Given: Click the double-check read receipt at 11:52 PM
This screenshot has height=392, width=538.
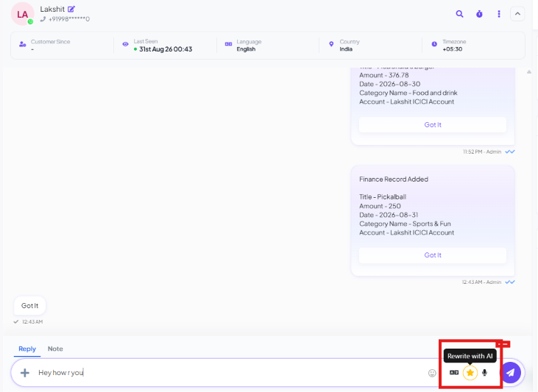Looking at the screenshot, I should click(510, 152).
